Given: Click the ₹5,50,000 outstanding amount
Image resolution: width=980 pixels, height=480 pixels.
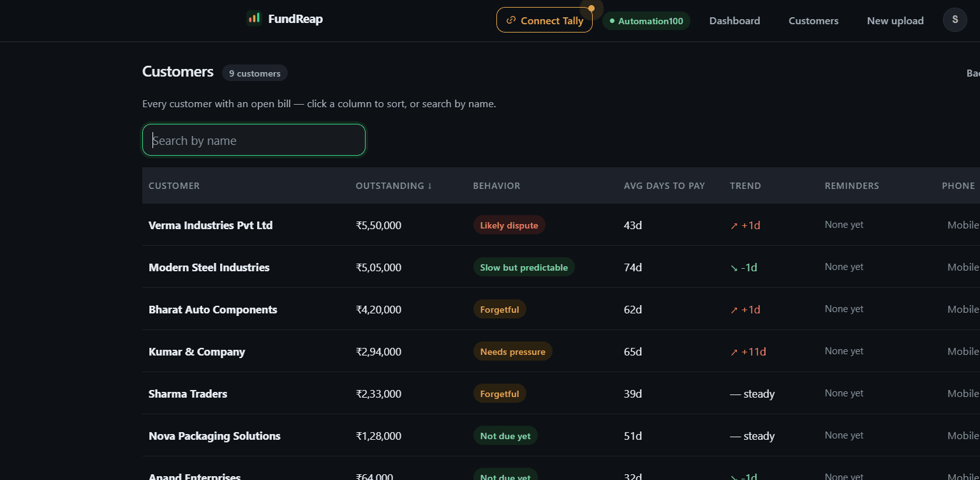Looking at the screenshot, I should (x=378, y=225).
